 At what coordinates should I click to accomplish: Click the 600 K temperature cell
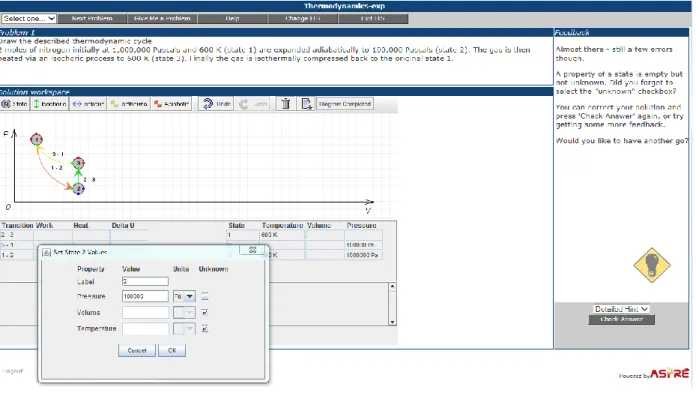[282, 235]
